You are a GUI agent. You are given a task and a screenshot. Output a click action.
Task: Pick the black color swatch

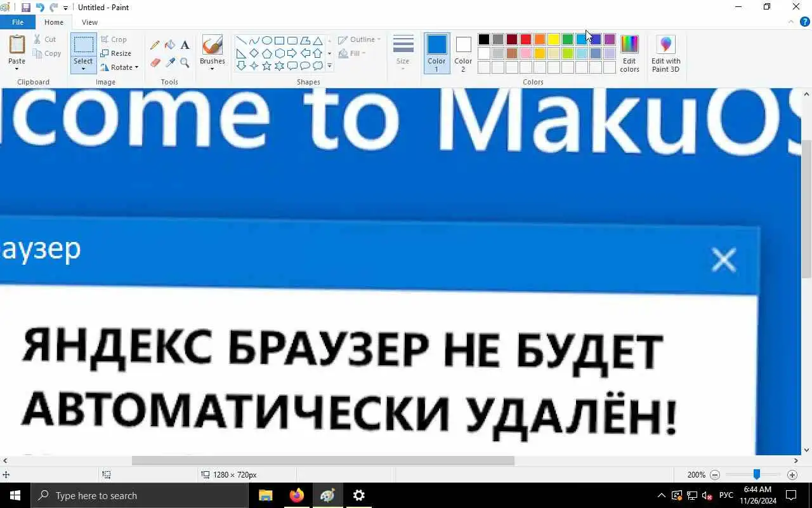coord(484,39)
